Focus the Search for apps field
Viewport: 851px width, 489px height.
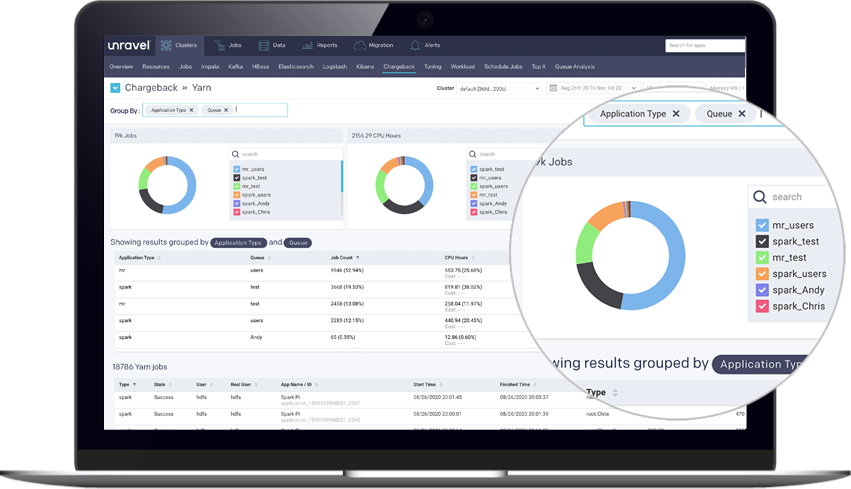pos(705,46)
